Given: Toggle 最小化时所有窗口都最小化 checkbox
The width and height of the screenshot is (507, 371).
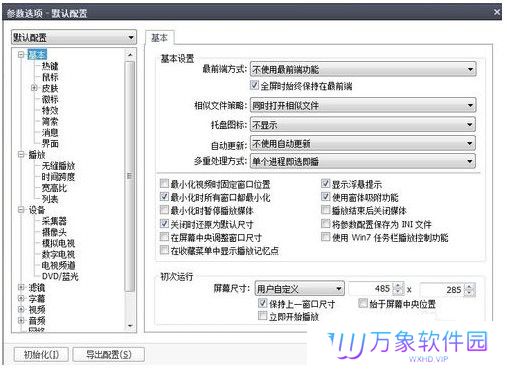Looking at the screenshot, I should (x=164, y=197).
